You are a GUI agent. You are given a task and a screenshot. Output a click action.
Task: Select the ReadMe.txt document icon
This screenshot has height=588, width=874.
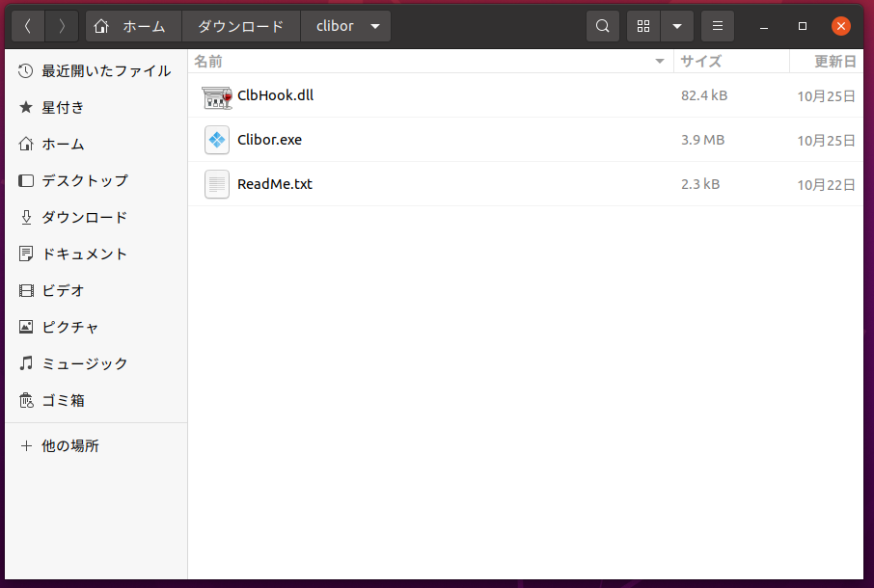click(x=217, y=184)
